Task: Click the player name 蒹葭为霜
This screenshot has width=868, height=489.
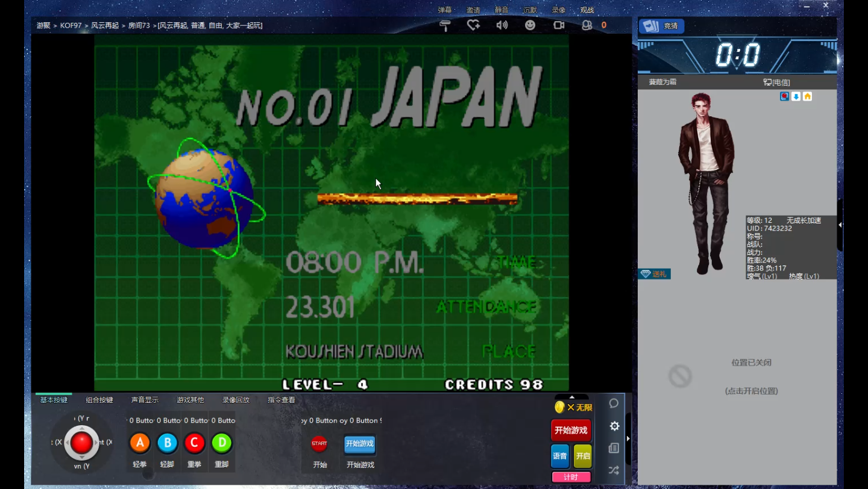Action: click(662, 82)
